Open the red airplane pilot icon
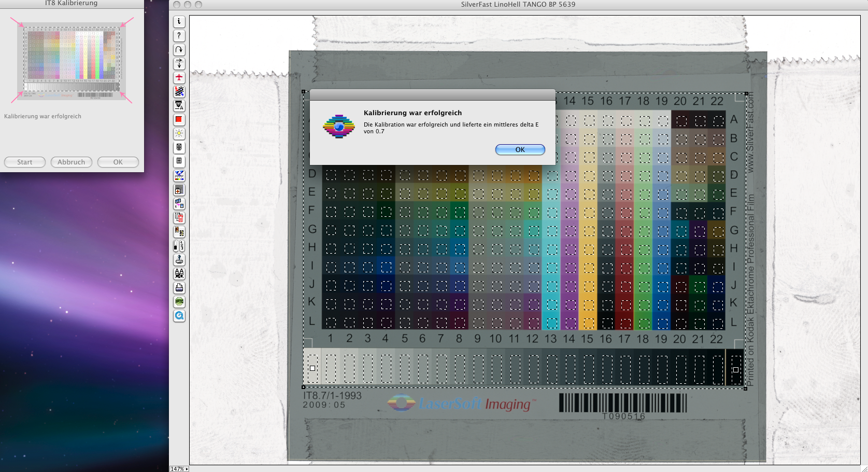868x472 pixels. pyautogui.click(x=179, y=77)
